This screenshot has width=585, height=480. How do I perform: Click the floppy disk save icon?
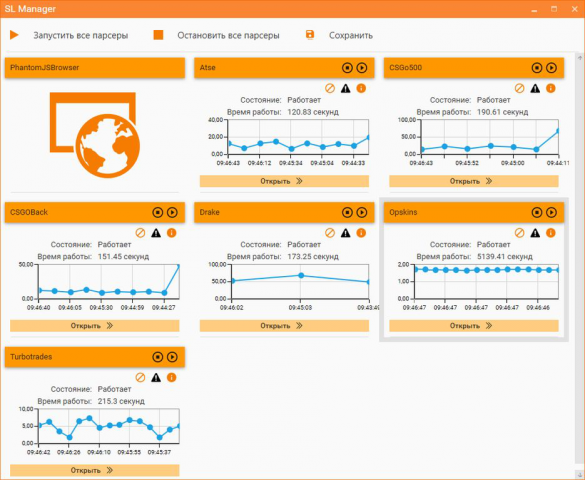310,35
